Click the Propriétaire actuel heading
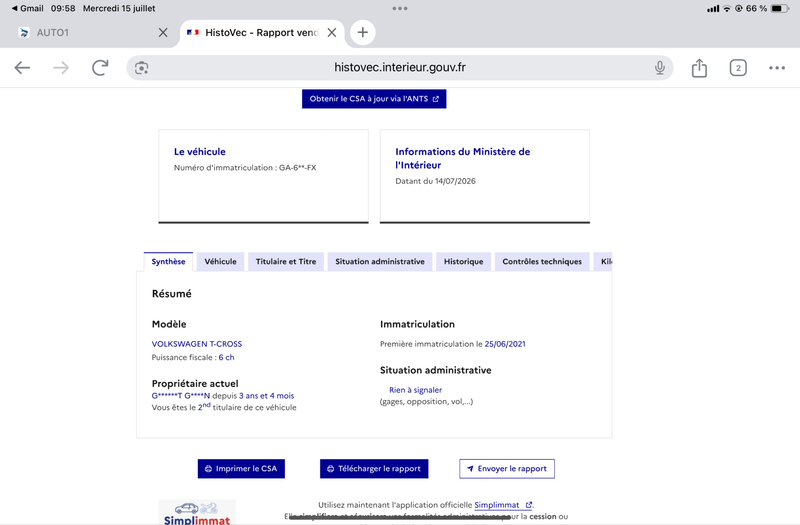The width and height of the screenshot is (800, 525). point(195,383)
